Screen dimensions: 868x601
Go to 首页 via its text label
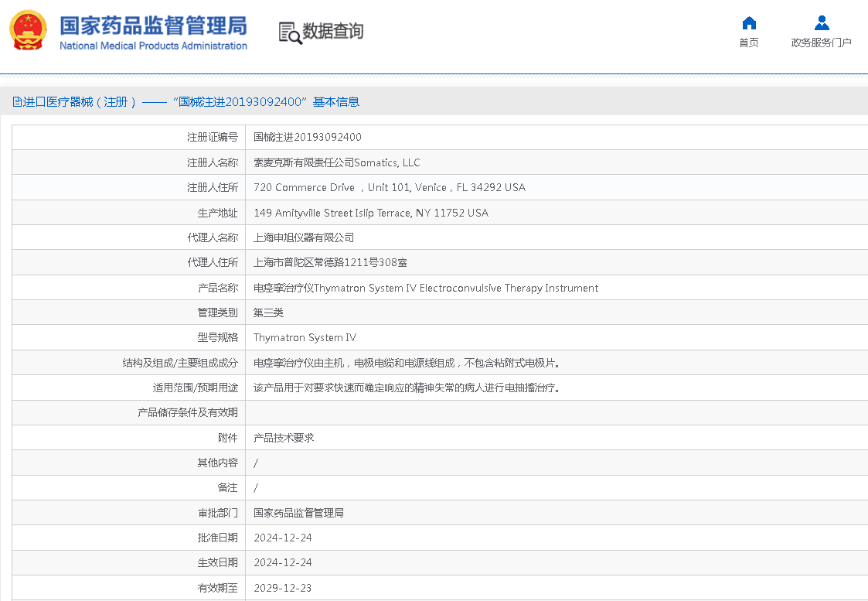pyautogui.click(x=748, y=43)
